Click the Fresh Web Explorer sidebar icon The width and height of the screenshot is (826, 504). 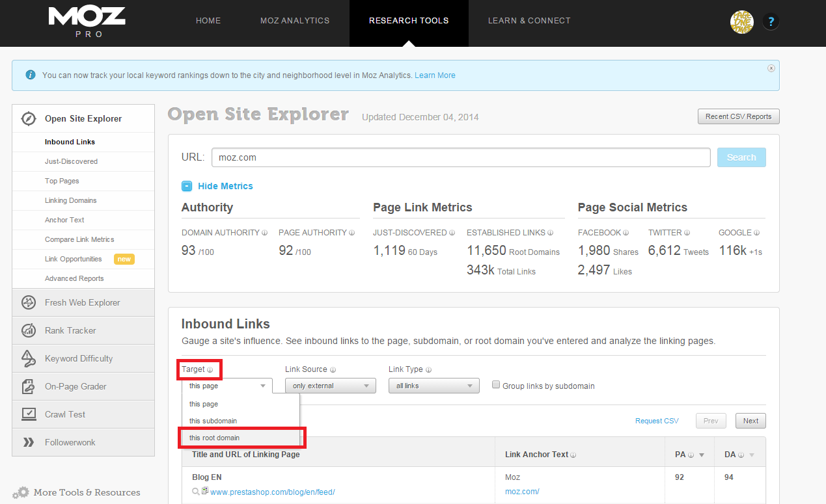tap(29, 302)
